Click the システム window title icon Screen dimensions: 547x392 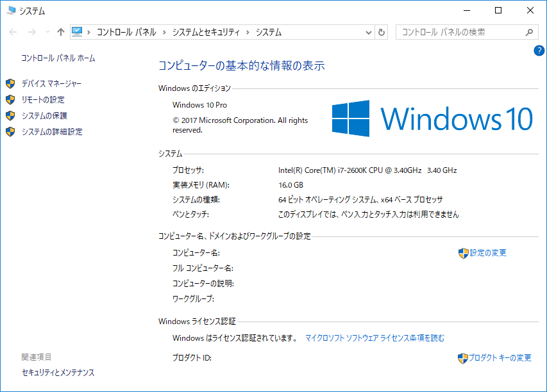pos(11,11)
